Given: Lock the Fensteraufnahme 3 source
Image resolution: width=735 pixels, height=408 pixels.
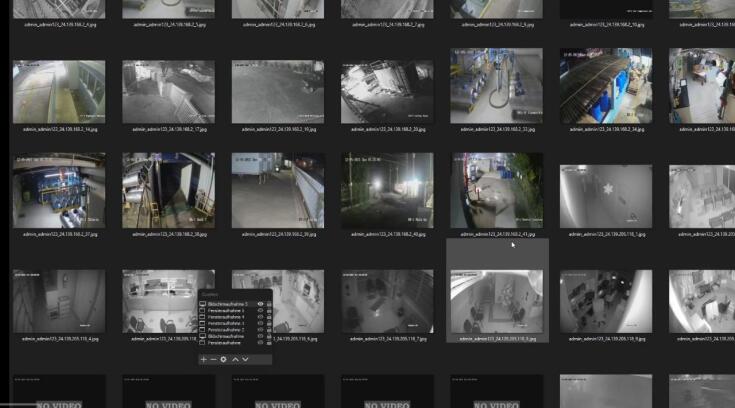Looking at the screenshot, I should pyautogui.click(x=269, y=310).
